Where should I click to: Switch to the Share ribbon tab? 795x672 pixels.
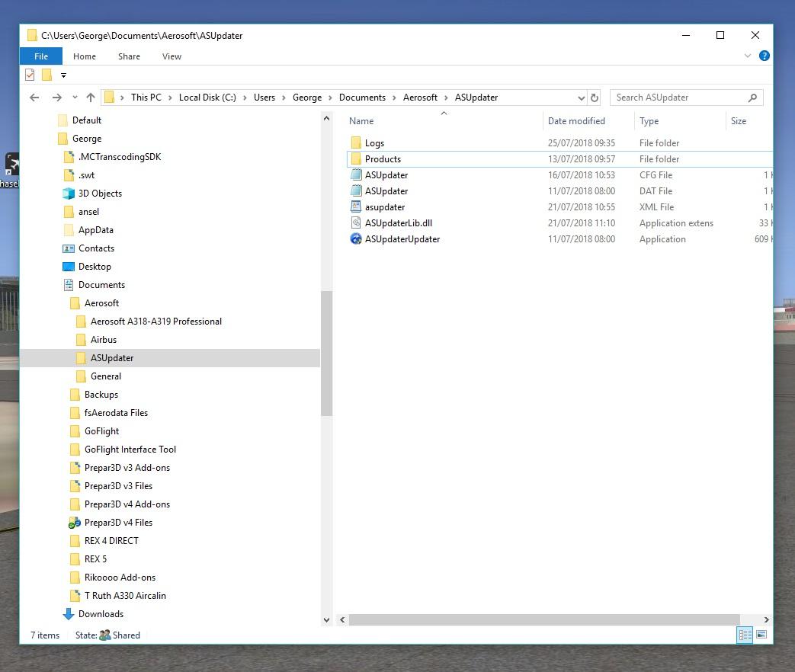[x=129, y=56]
